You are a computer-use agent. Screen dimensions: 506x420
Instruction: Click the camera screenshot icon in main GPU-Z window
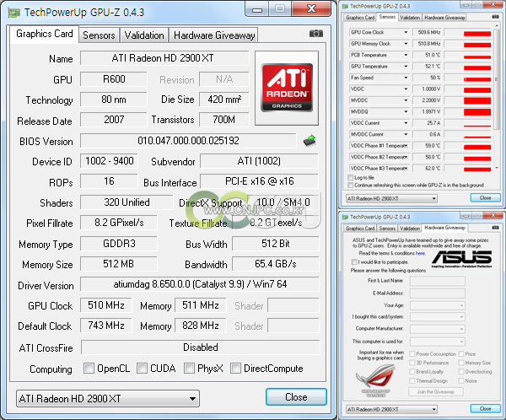tap(316, 33)
